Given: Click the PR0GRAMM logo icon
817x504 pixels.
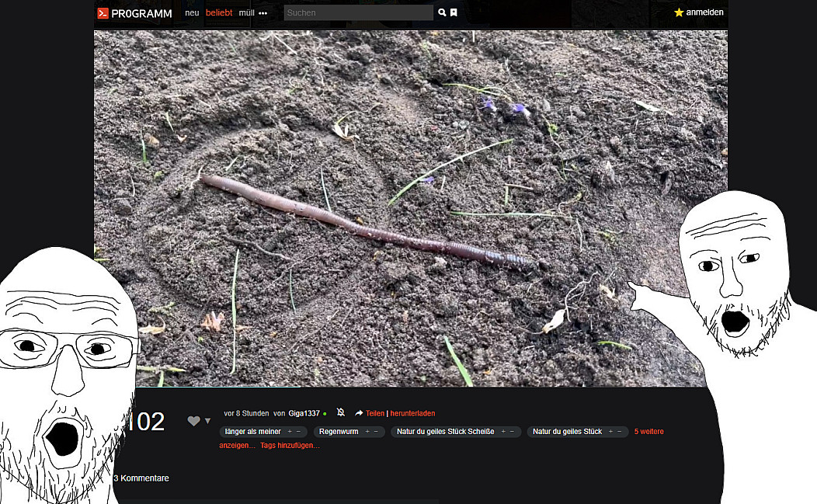Looking at the screenshot, I should tap(103, 13).
